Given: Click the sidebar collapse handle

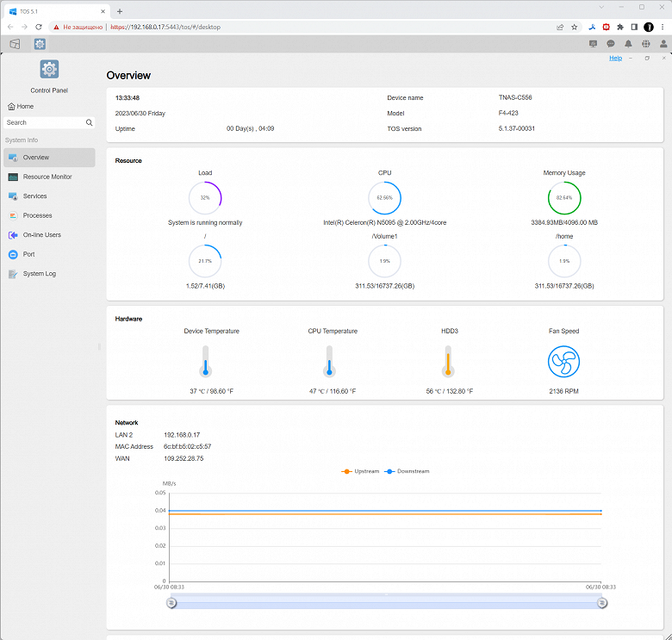Looking at the screenshot, I should [99, 346].
